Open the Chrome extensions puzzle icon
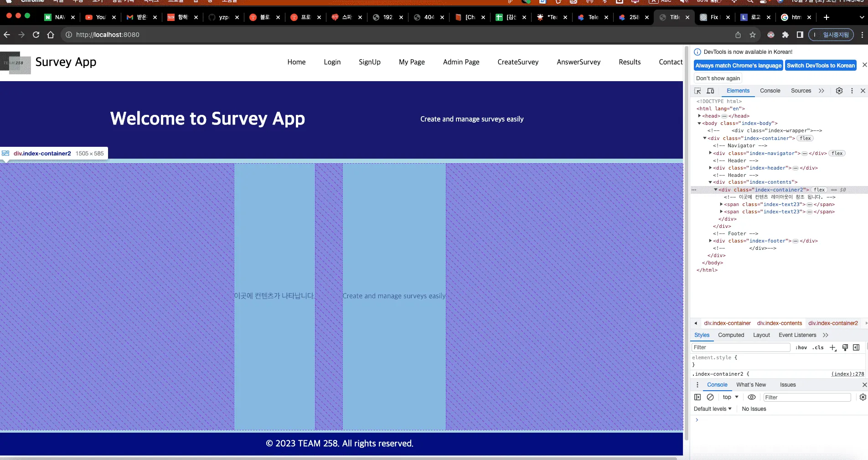The width and height of the screenshot is (868, 460). pyautogui.click(x=785, y=35)
